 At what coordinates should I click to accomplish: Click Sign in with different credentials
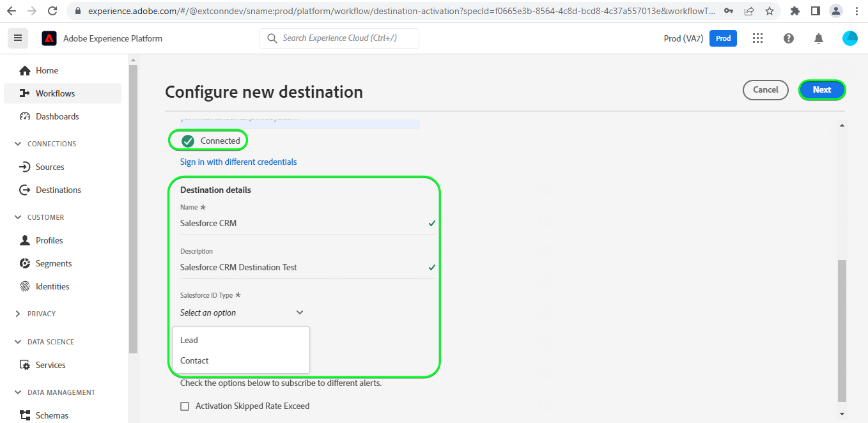[x=238, y=162]
